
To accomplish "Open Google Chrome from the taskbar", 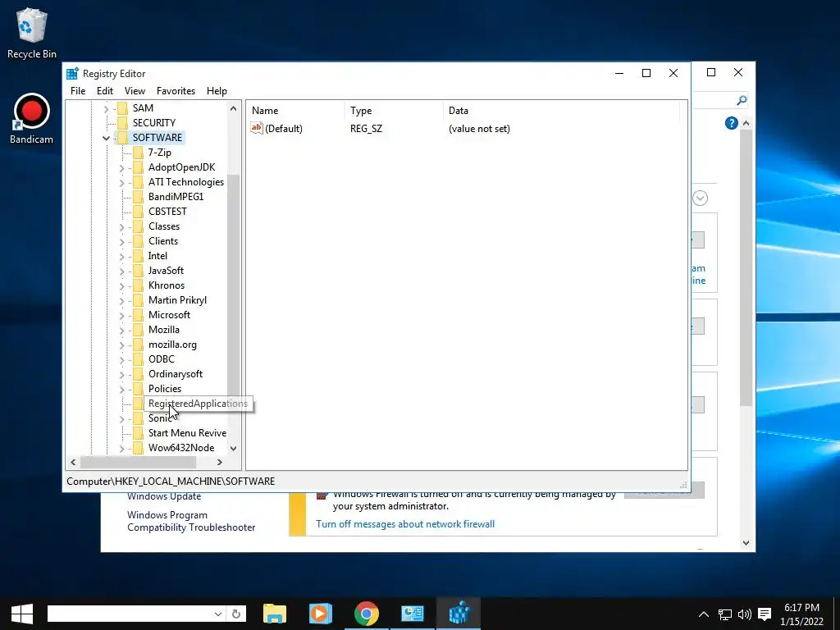I will click(367, 613).
